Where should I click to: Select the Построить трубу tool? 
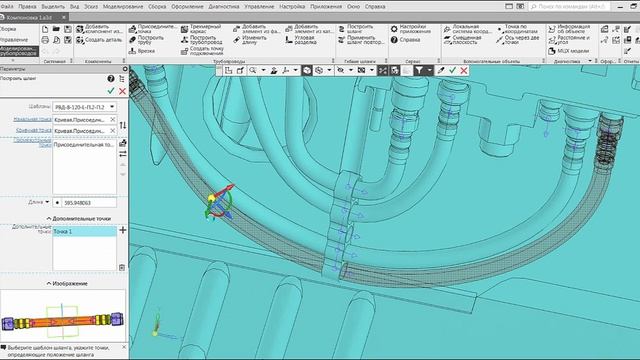point(147,40)
